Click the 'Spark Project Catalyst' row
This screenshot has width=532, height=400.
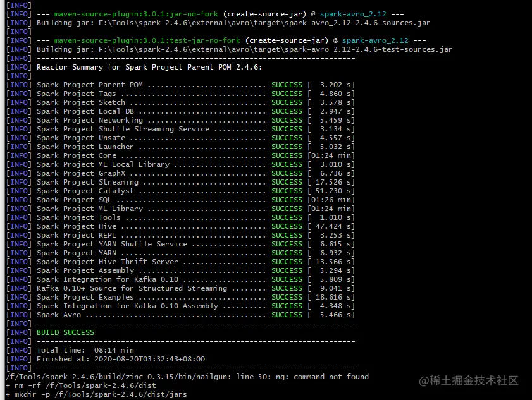click(x=180, y=191)
